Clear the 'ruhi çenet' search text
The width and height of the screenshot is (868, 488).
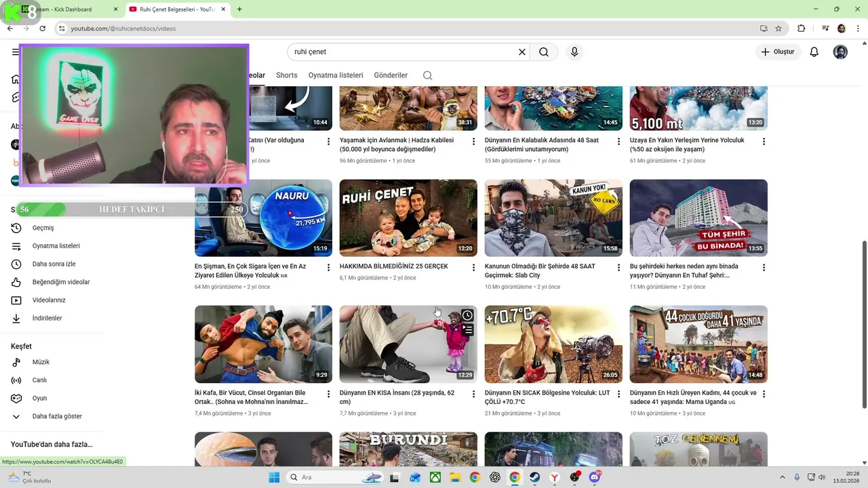pos(522,52)
